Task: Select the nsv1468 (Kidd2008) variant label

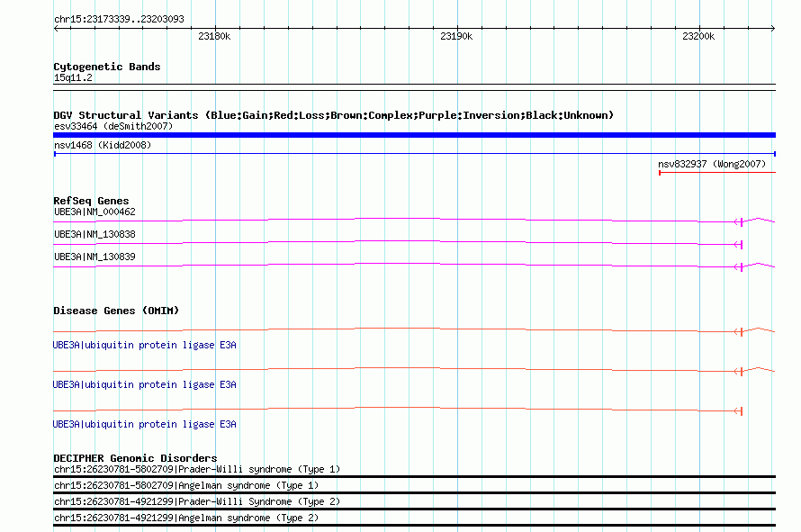Action: point(103,145)
